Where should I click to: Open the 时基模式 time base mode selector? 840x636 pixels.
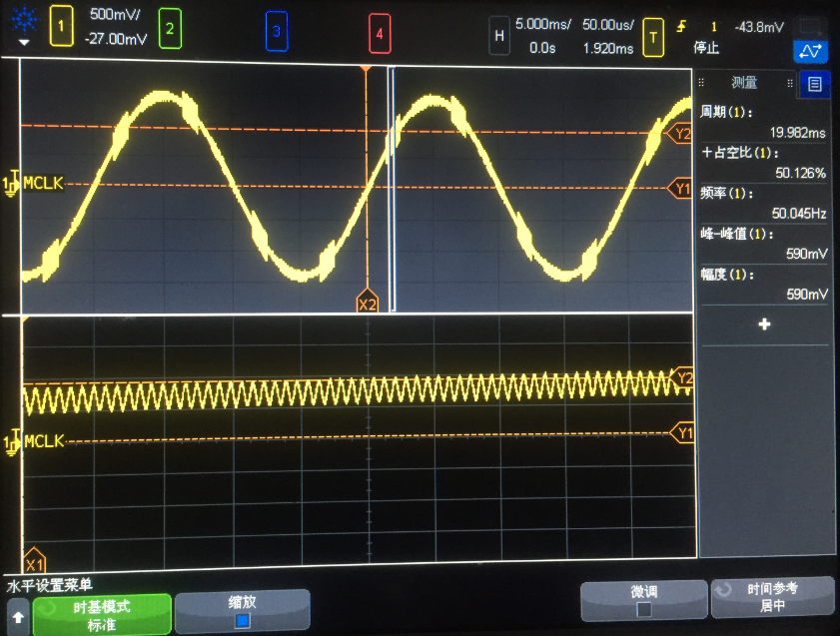102,611
